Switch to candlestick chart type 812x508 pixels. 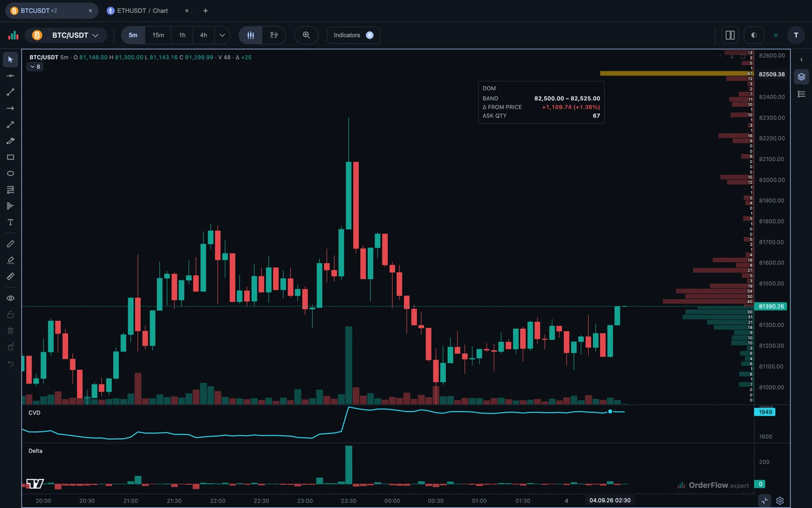click(251, 35)
